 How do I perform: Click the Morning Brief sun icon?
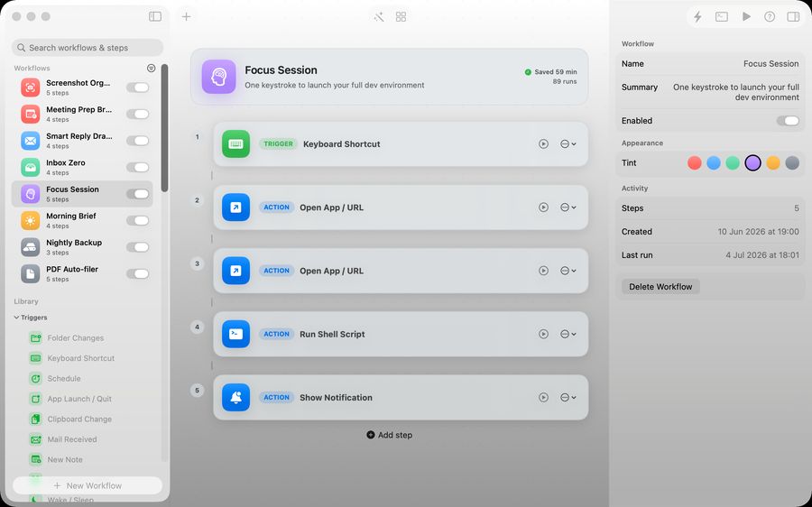click(x=31, y=221)
